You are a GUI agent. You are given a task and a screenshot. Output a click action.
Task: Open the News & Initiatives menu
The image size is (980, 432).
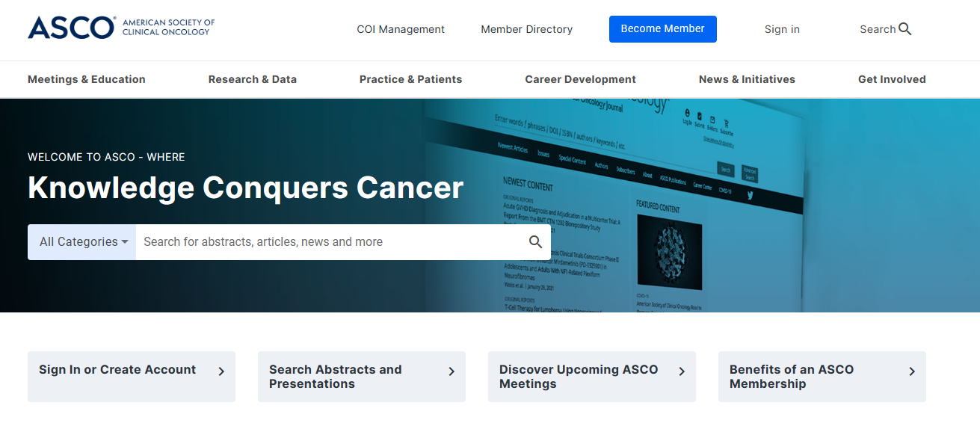[747, 79]
